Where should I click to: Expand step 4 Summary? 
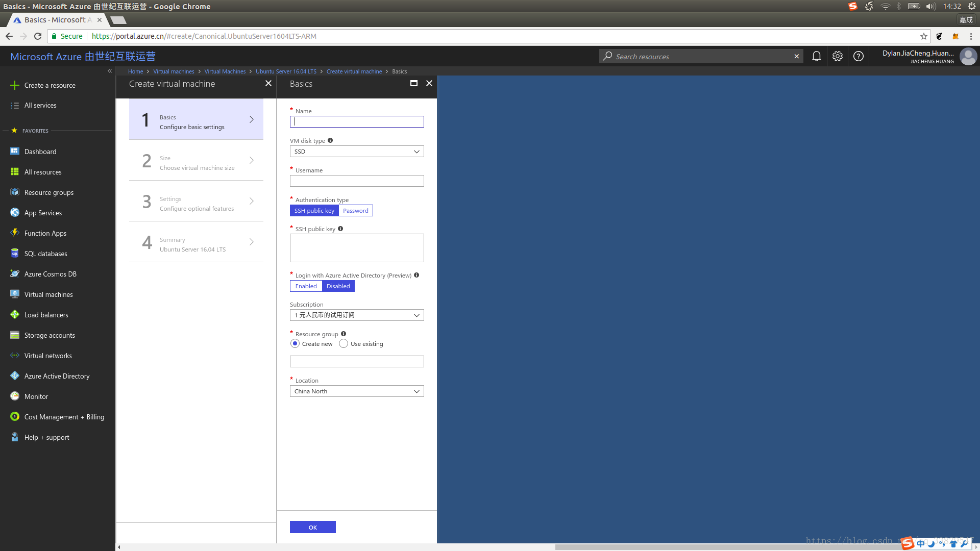tap(196, 242)
